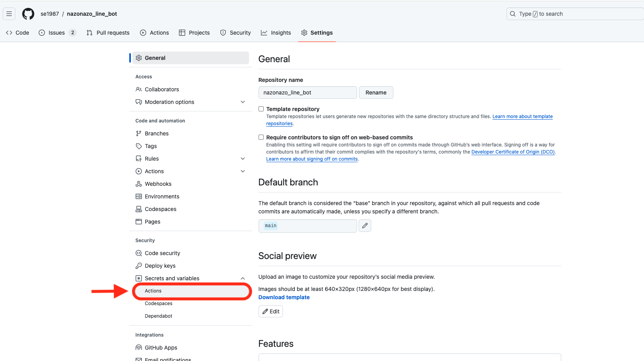The image size is (644, 361).
Task: Enable the Template repository checkbox
Action: [261, 109]
